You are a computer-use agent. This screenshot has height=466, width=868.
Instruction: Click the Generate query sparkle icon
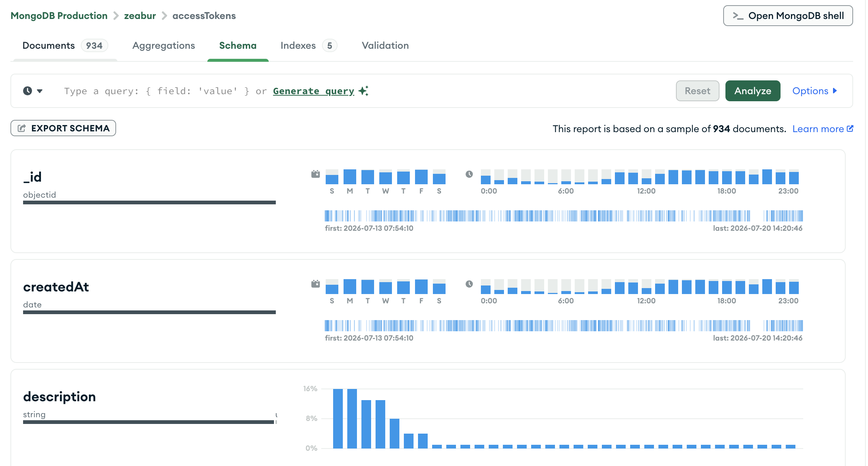[364, 91]
